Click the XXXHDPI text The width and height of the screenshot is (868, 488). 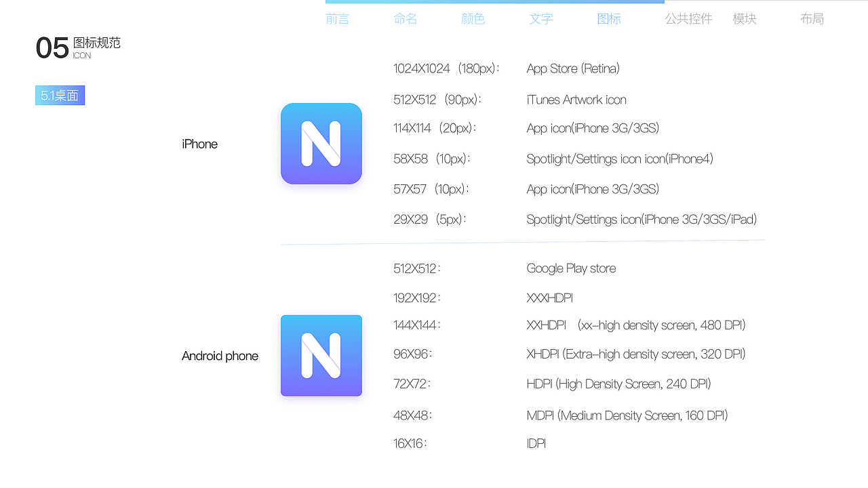click(x=550, y=298)
